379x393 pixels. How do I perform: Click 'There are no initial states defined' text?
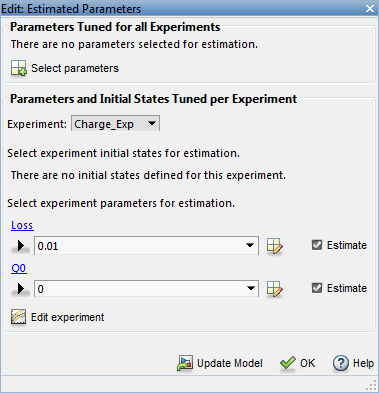(148, 175)
